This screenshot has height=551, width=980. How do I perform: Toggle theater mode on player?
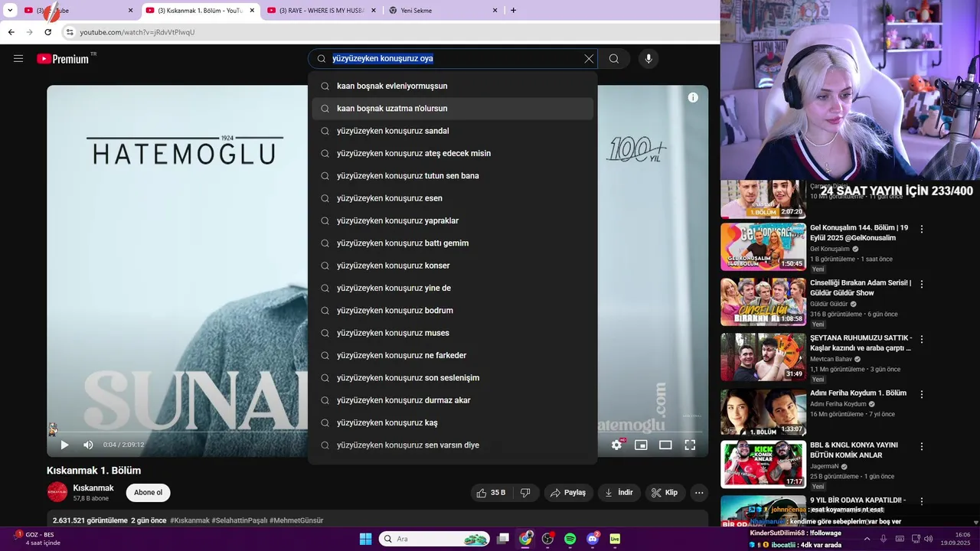pyautogui.click(x=665, y=445)
